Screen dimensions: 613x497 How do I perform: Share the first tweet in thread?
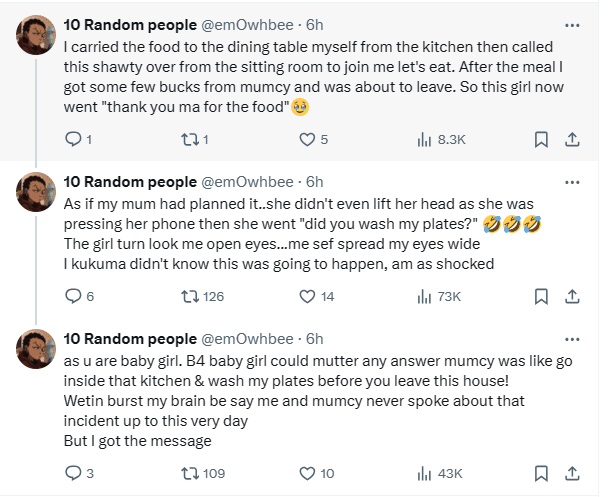point(575,140)
